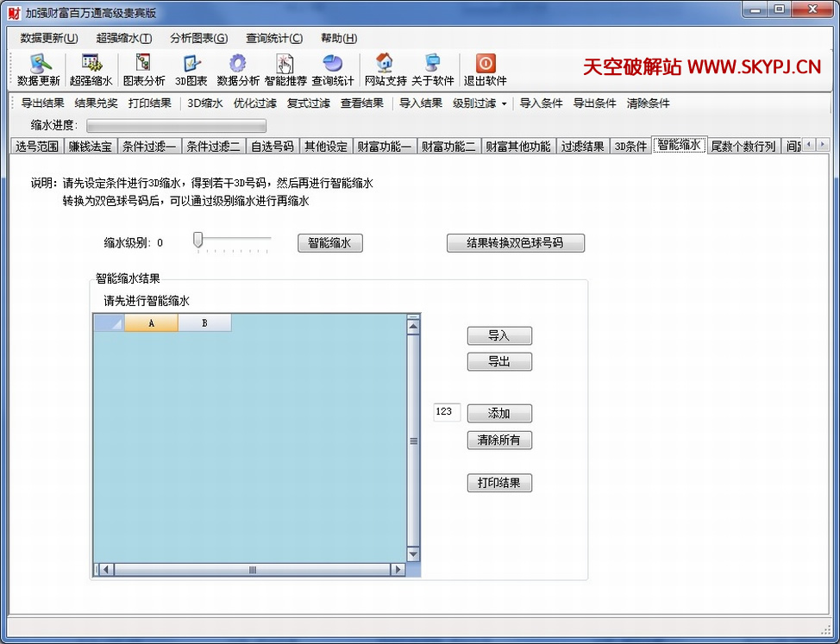Click the 智能缩水 button
840x644 pixels.
click(329, 243)
